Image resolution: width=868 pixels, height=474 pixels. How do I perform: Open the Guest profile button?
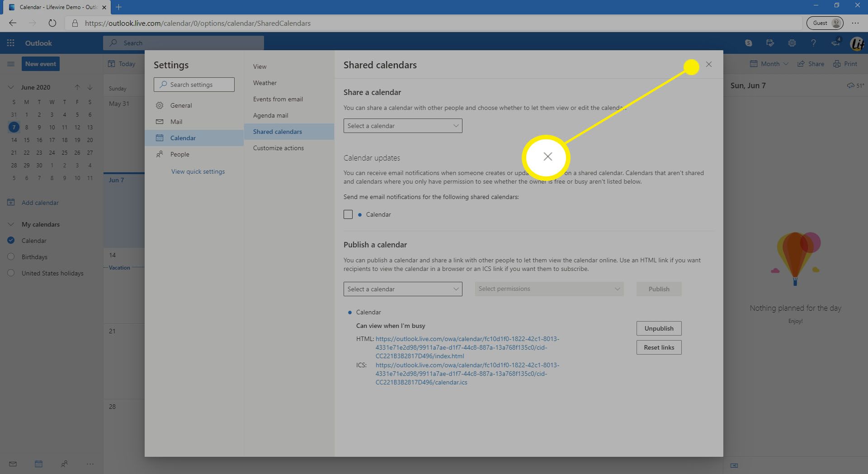click(x=825, y=23)
